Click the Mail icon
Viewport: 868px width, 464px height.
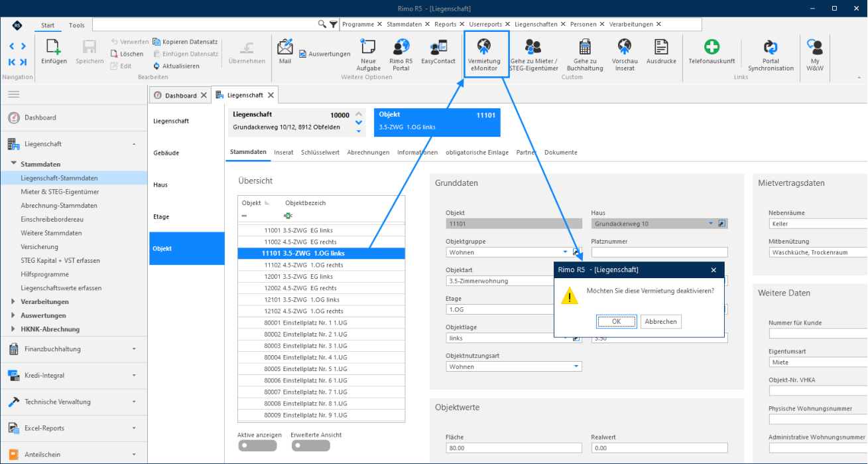(x=285, y=50)
